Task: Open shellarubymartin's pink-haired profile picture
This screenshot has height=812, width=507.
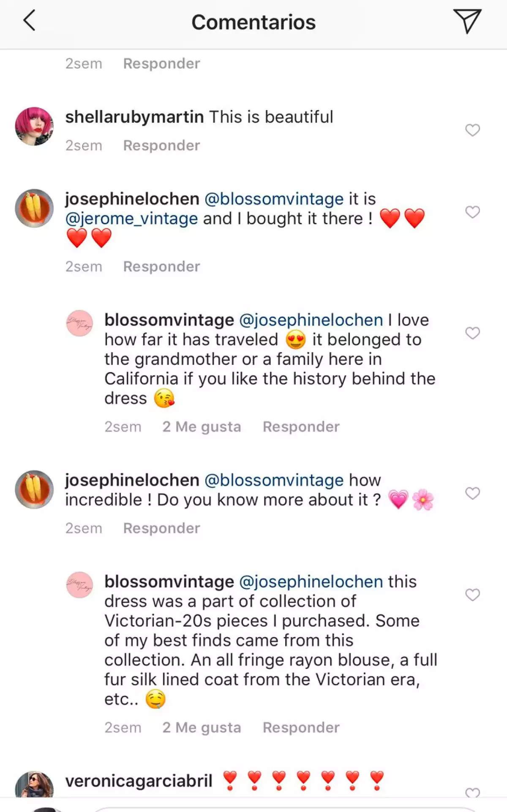Action: coord(34,126)
